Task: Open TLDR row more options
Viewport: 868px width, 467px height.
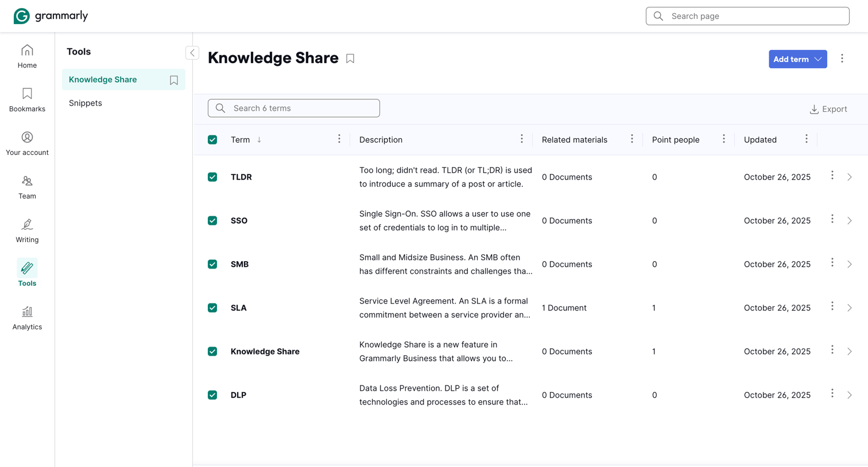Action: pyautogui.click(x=832, y=176)
